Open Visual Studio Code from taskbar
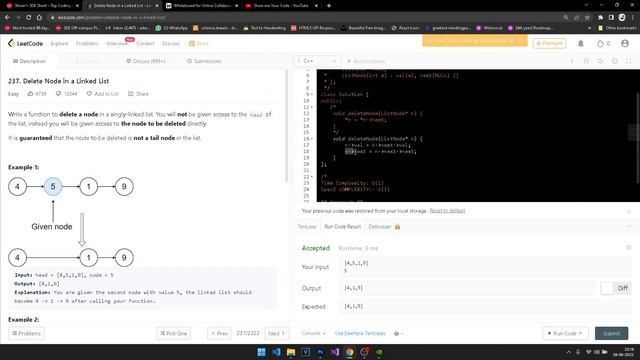 (x=276, y=352)
